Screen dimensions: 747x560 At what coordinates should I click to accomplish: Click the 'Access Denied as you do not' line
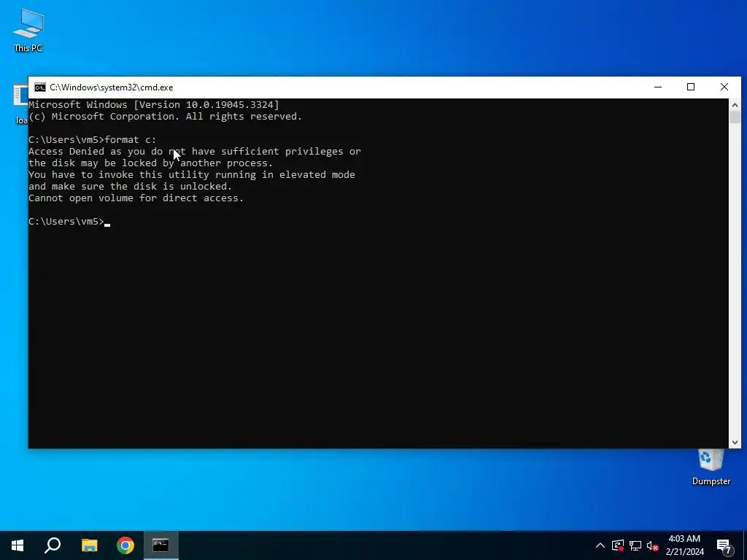195,152
